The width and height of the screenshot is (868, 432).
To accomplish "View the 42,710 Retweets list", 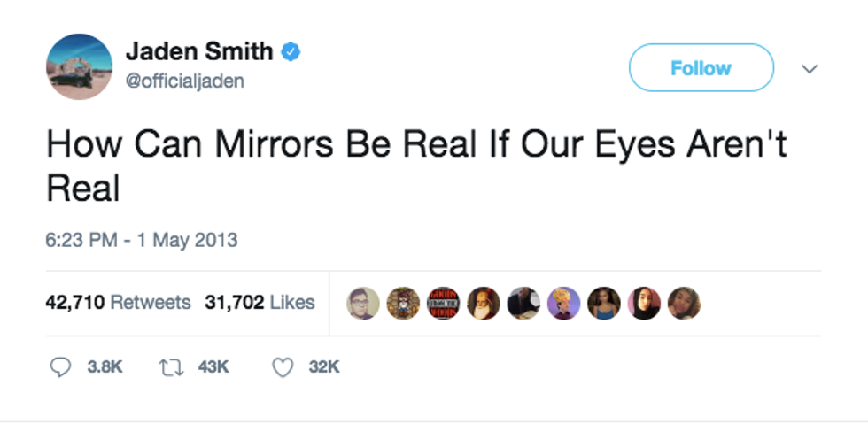I will click(x=118, y=303).
